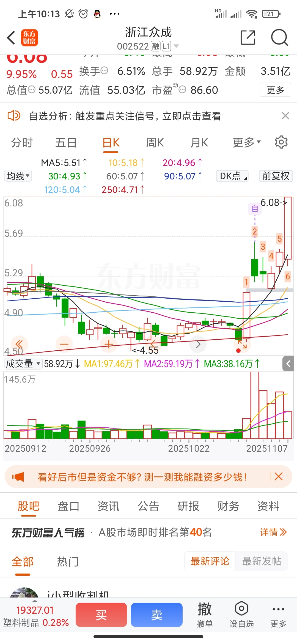The width and height of the screenshot is (297, 644).
Task: Select the 热门 posts filter
Action: click(68, 561)
